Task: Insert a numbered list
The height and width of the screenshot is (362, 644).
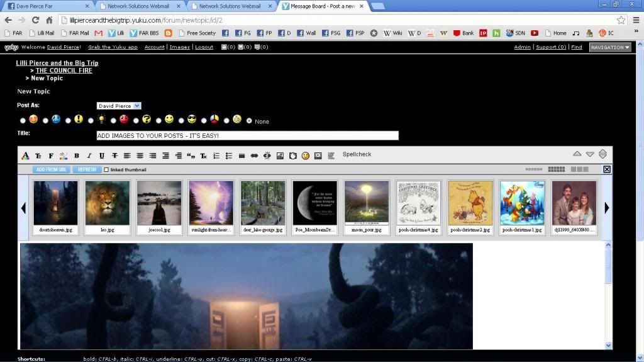Action: click(216, 156)
